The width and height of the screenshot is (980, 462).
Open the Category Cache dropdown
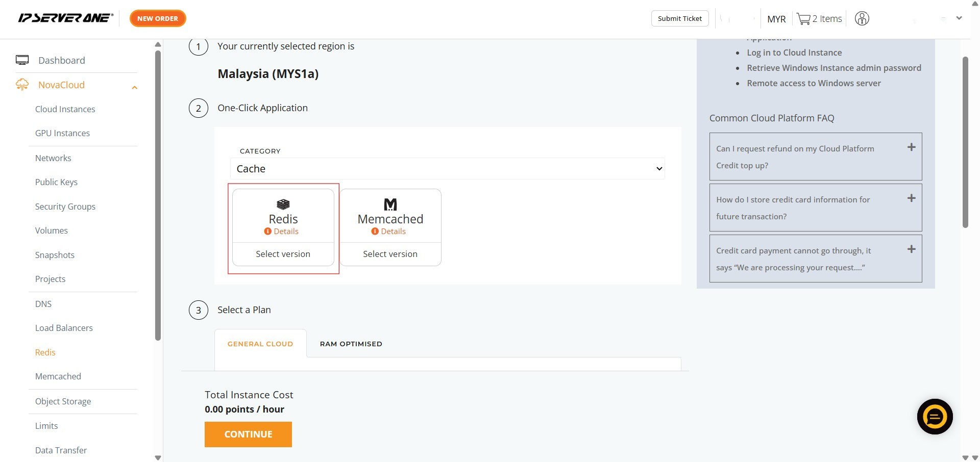click(447, 169)
